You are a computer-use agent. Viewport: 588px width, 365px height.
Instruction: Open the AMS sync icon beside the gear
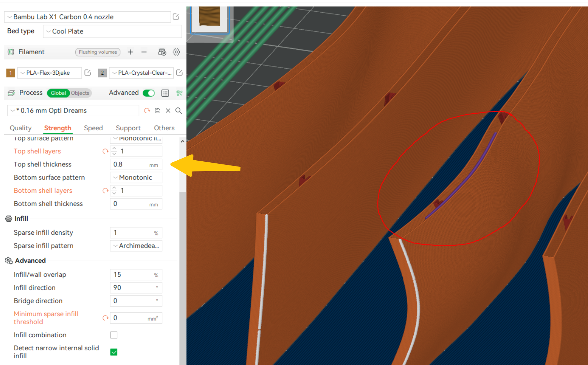[x=162, y=52]
